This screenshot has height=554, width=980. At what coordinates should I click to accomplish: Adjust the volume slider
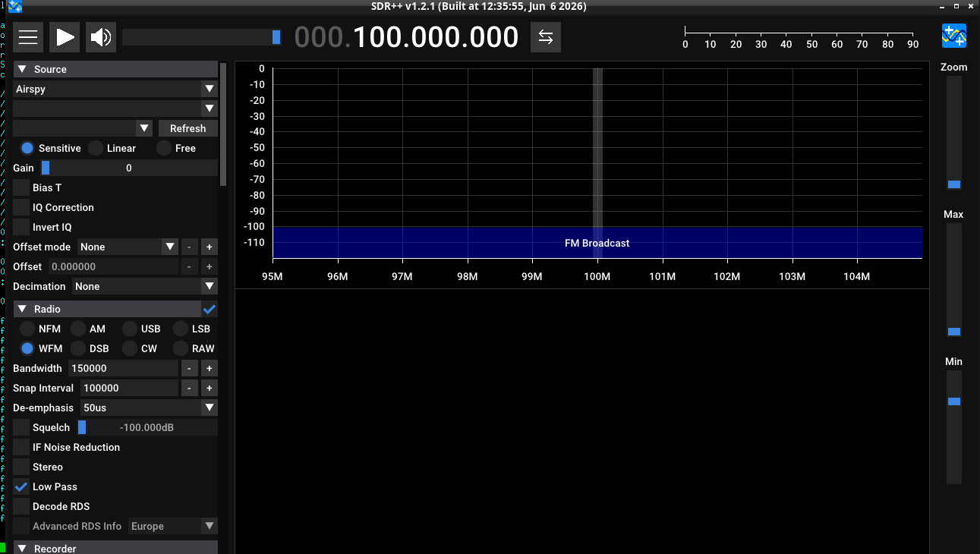pyautogui.click(x=202, y=37)
